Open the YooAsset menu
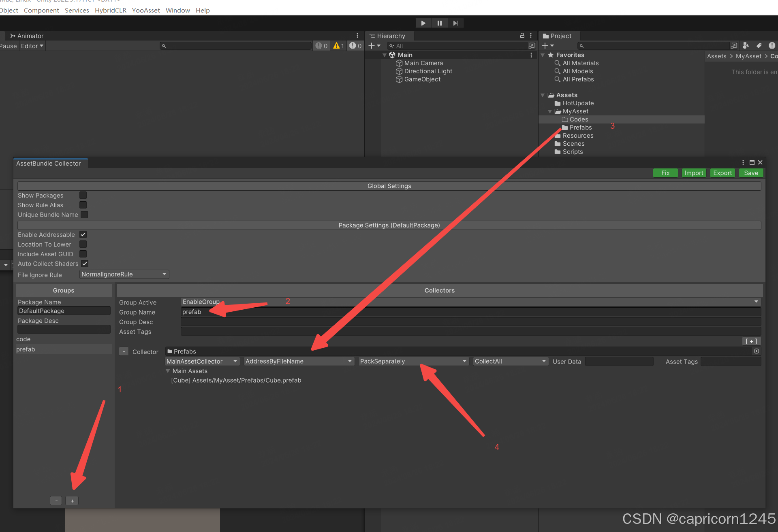Screen dimensions: 778x532 point(146,10)
